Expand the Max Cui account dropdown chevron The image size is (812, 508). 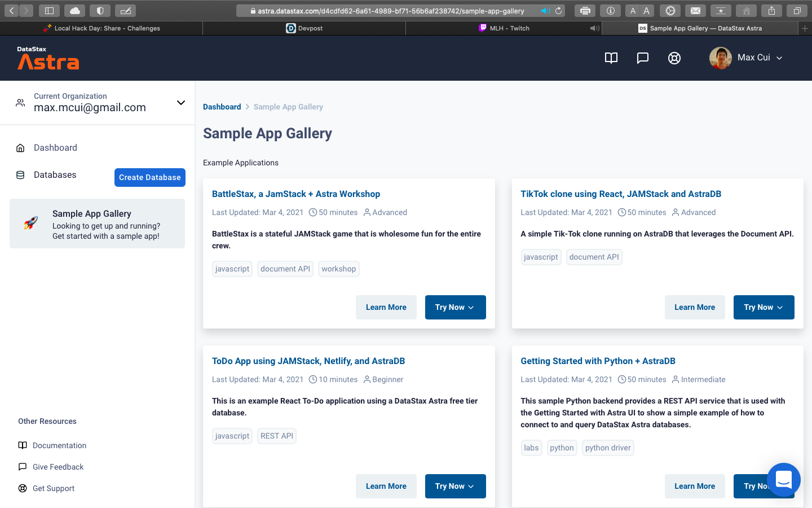(779, 58)
